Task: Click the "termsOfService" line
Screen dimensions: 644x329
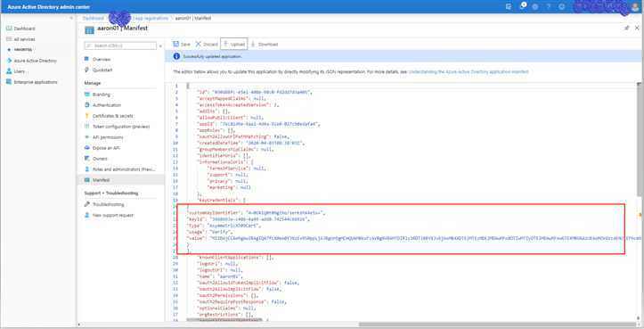Action: point(237,169)
